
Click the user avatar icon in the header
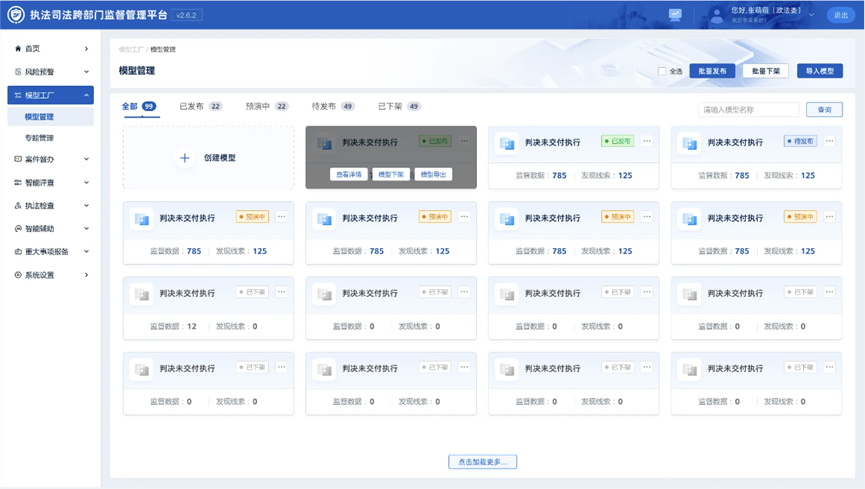714,15
